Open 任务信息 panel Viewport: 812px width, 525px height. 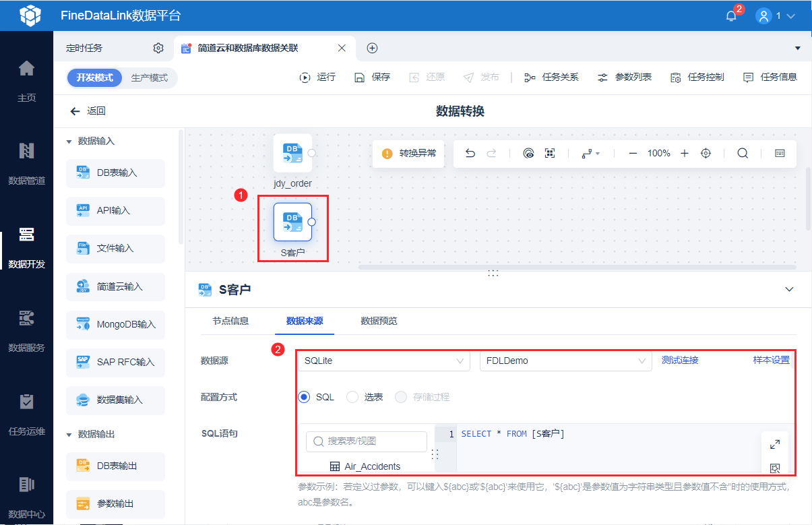770,78
